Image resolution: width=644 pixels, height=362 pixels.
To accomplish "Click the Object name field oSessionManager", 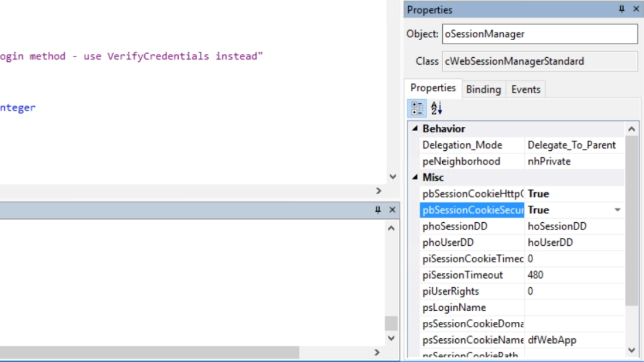I will click(539, 34).
